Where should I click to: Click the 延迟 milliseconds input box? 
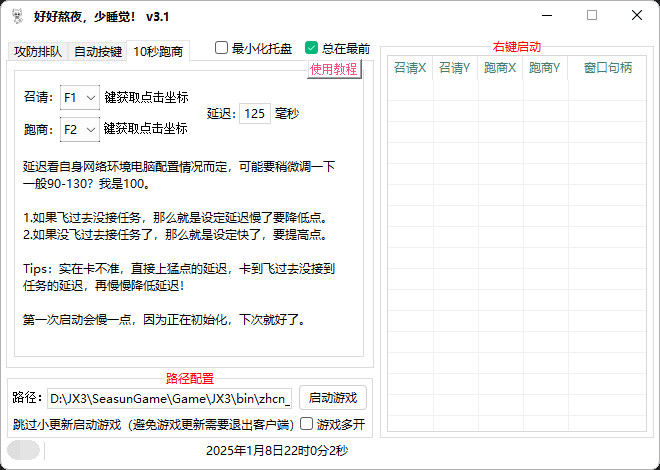click(255, 113)
